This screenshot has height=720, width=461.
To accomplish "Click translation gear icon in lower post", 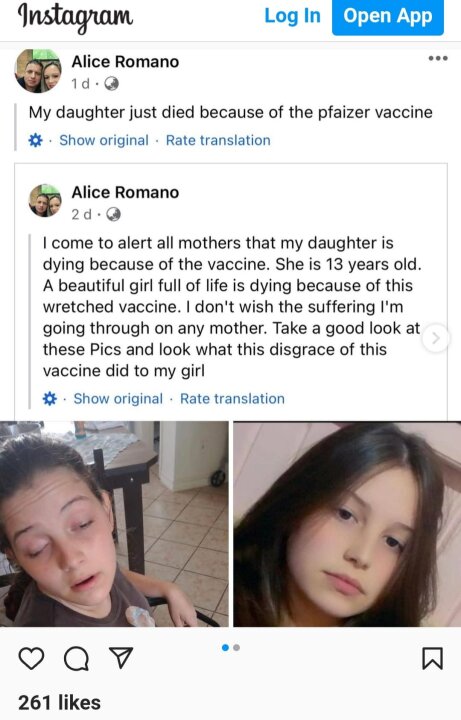I will [x=50, y=399].
